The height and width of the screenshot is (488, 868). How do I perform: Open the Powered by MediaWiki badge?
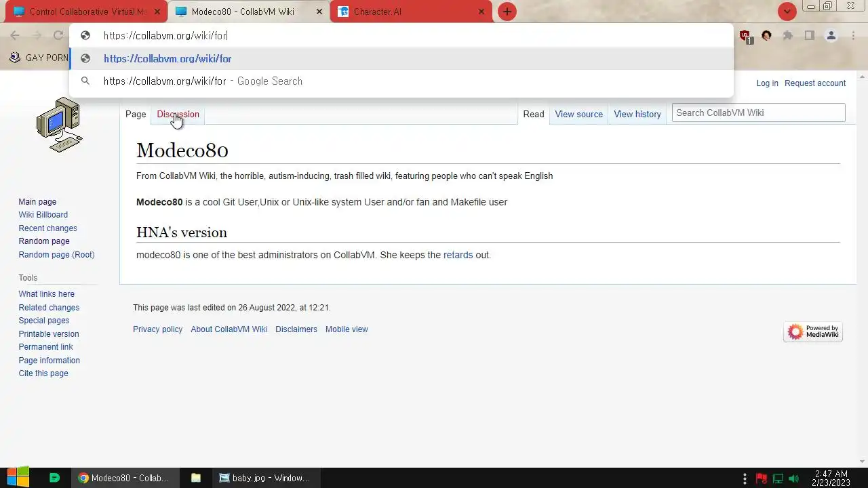coord(813,331)
